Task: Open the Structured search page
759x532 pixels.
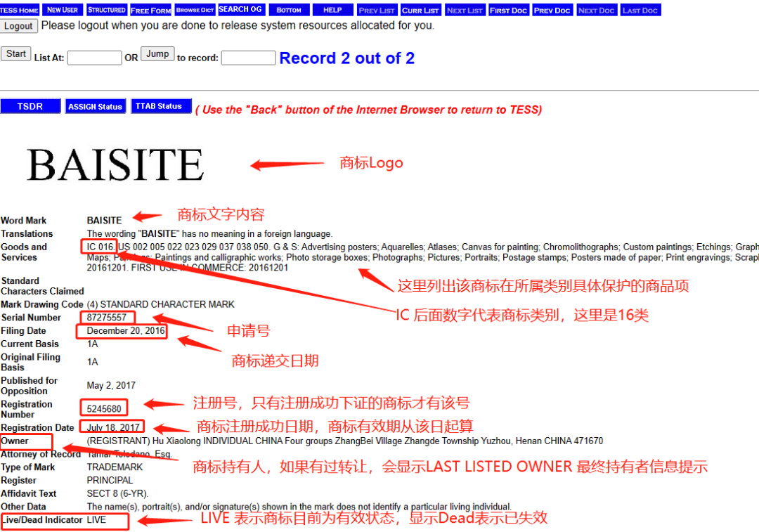Action: pos(107,9)
